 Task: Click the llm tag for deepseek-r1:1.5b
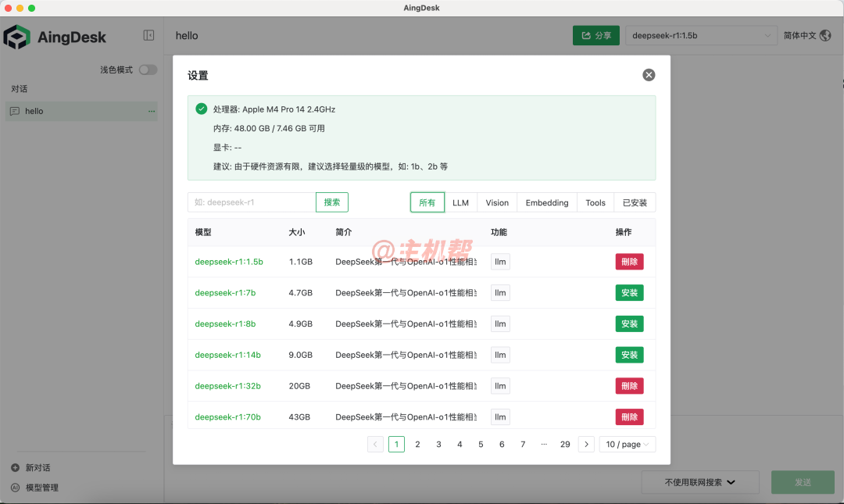(x=500, y=262)
